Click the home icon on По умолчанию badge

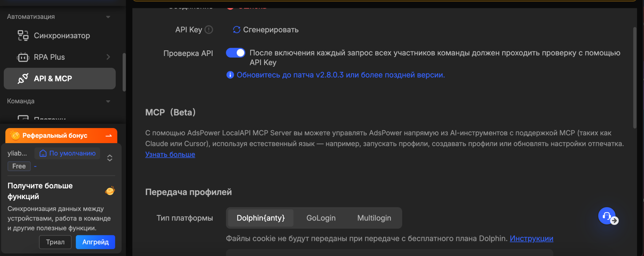point(43,153)
